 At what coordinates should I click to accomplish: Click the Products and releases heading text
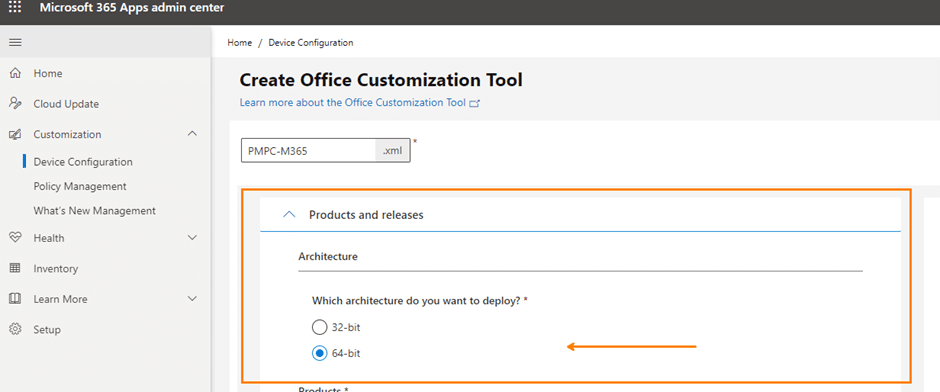(x=366, y=215)
